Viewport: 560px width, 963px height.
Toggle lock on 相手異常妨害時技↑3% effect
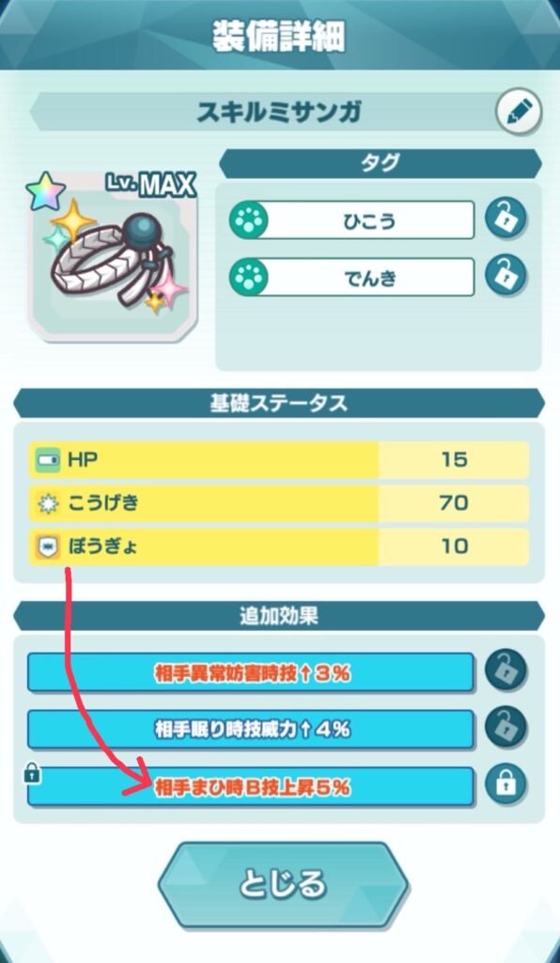tap(506, 671)
